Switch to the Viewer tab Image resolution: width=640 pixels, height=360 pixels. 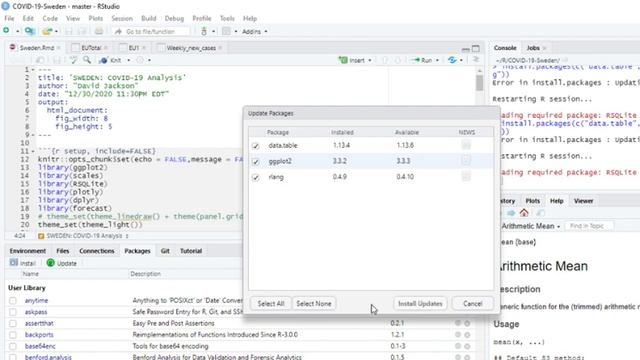coord(583,201)
